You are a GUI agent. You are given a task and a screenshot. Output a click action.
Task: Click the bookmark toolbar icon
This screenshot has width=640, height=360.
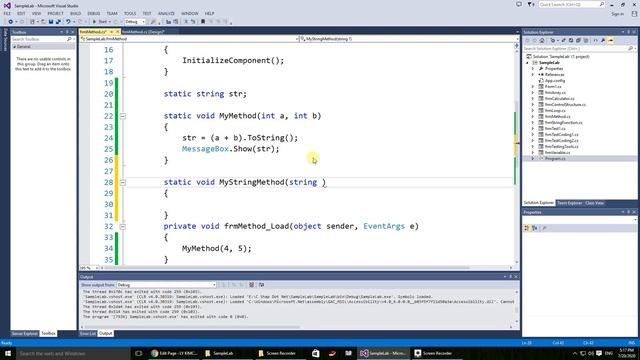coord(203,22)
